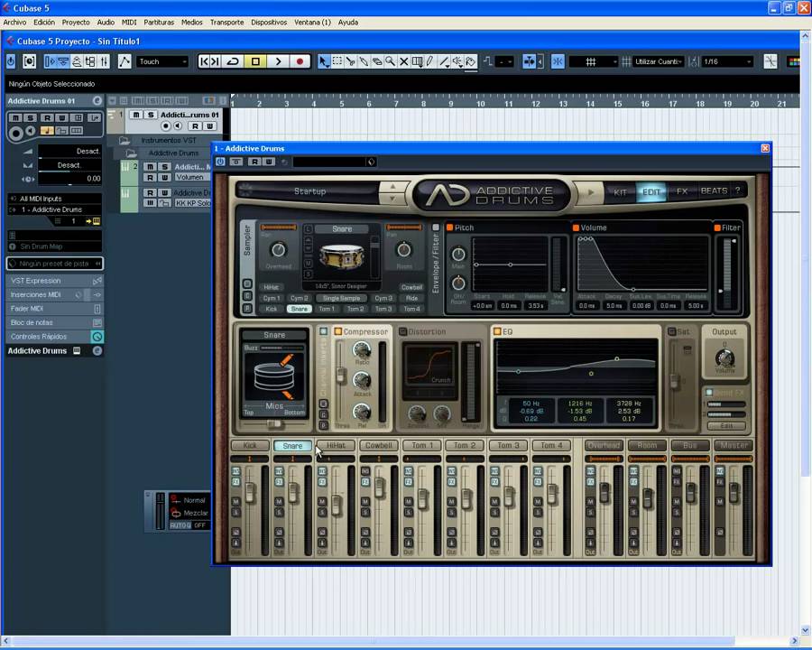
Task: Expand the VST Expression inspector section
Action: [x=54, y=281]
